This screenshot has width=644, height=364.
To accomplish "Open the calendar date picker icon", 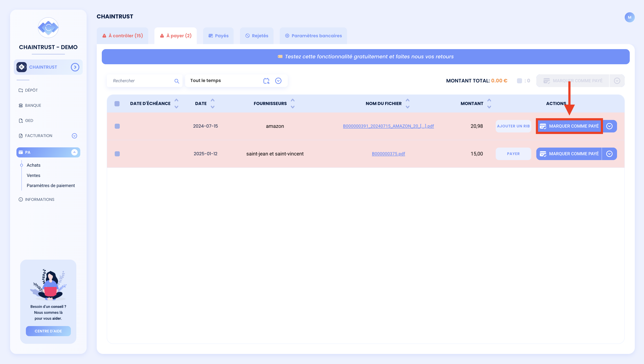I will 266,81.
